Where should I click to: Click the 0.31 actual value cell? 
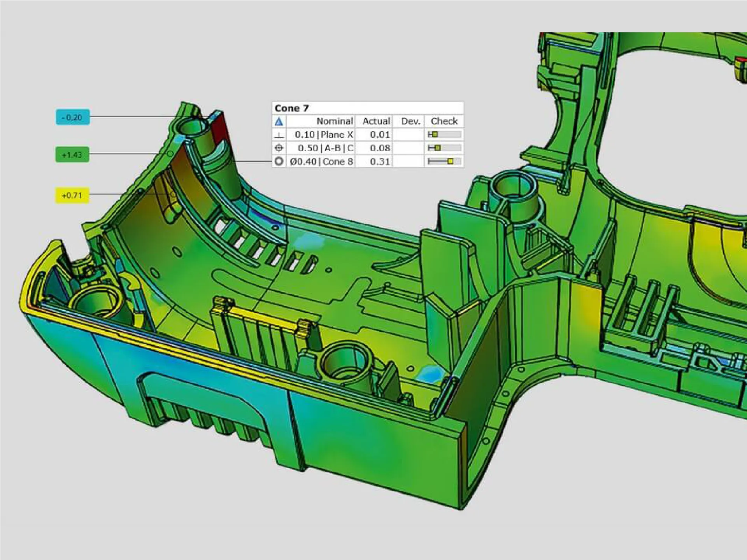coord(379,161)
